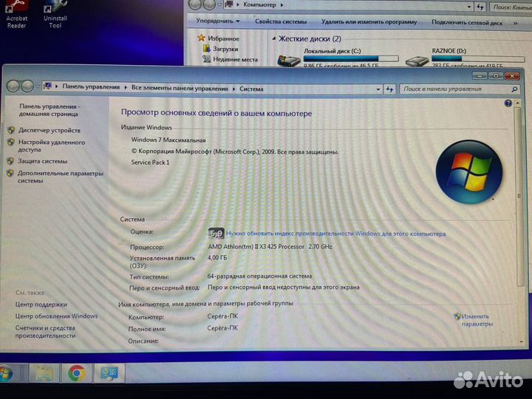Click the scroll down arrow in System window

coord(521,342)
